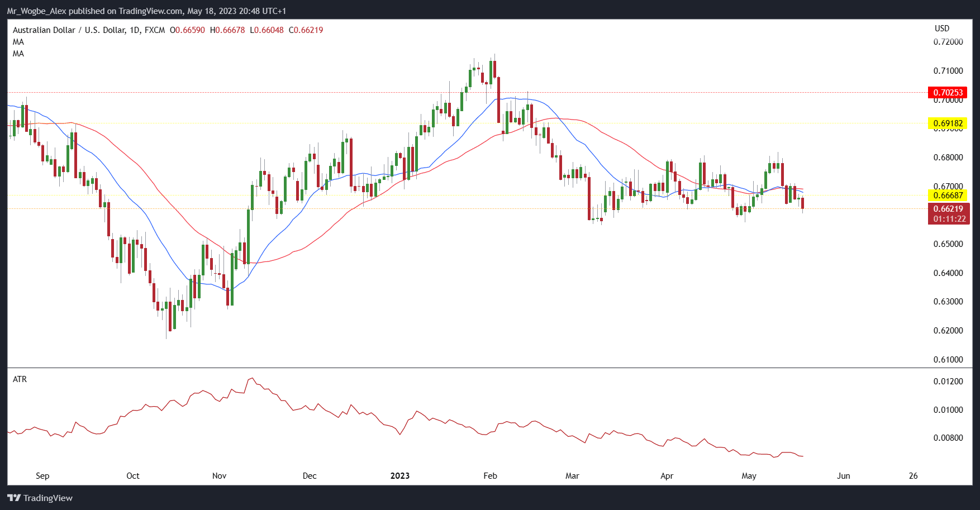
Task: Click the Sep label on time axis
Action: coord(42,476)
